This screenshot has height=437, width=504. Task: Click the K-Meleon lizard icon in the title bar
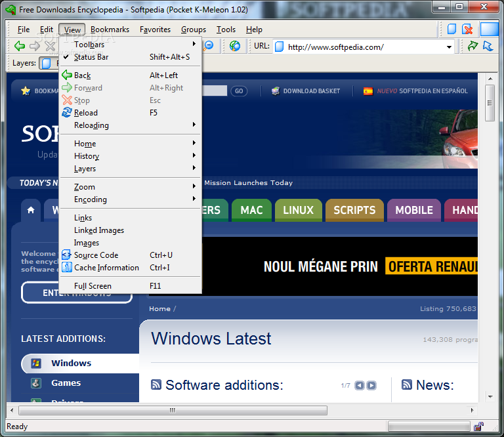[x=11, y=10]
